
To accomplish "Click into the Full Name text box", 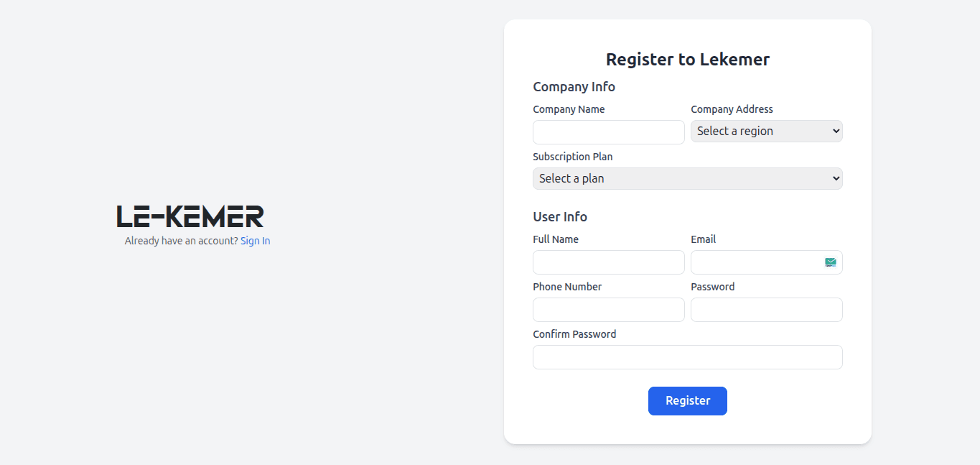I will pyautogui.click(x=608, y=262).
